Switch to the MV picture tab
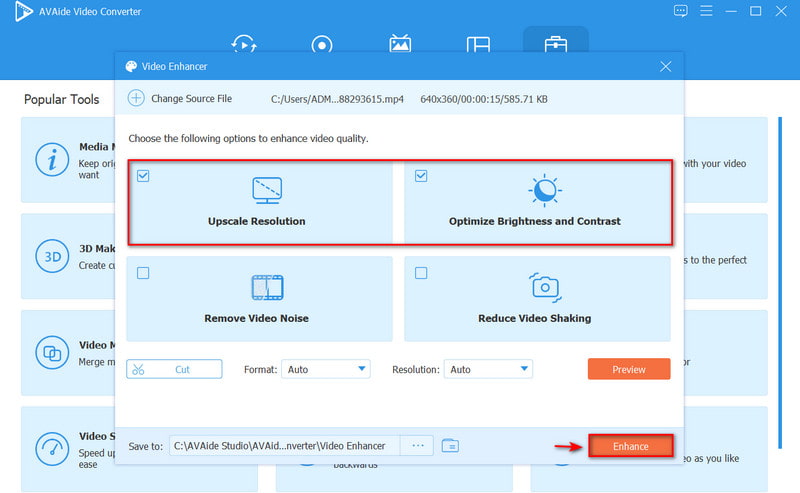Image resolution: width=800 pixels, height=493 pixels. [x=400, y=43]
